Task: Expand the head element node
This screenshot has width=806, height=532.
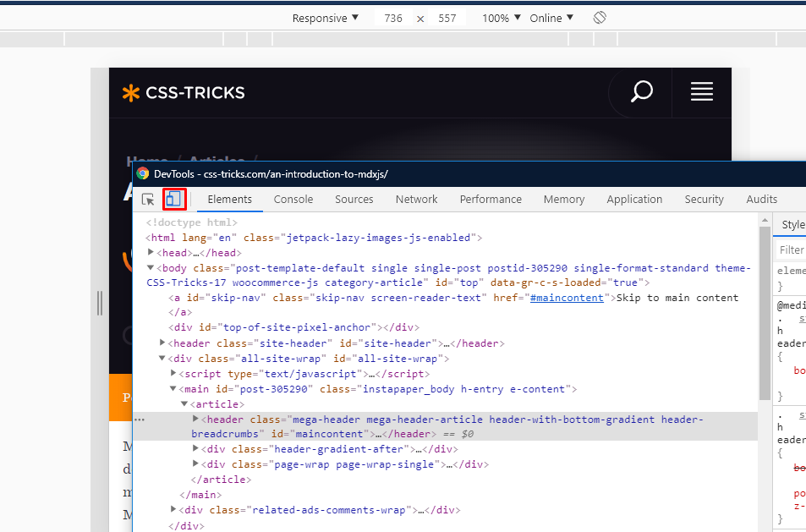Action: tap(151, 252)
